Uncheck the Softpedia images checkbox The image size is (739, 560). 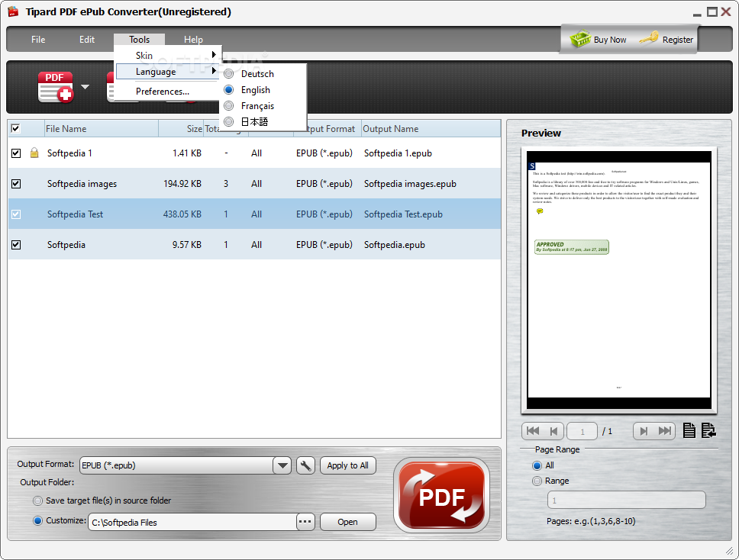tap(16, 184)
